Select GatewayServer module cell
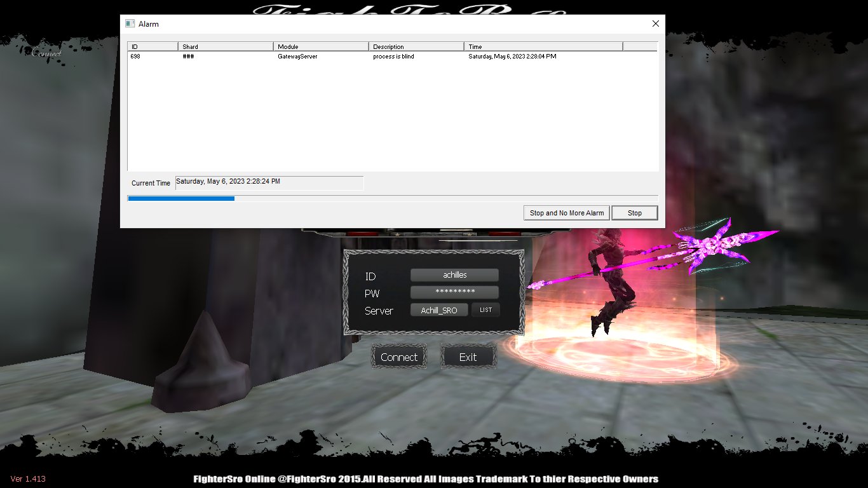868x488 pixels. tap(297, 57)
